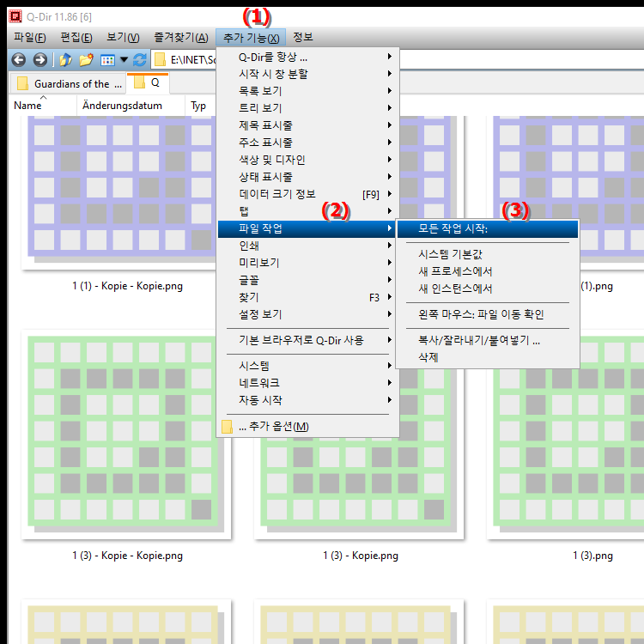Expand the 주소 표시줄 submenu

(x=307, y=143)
